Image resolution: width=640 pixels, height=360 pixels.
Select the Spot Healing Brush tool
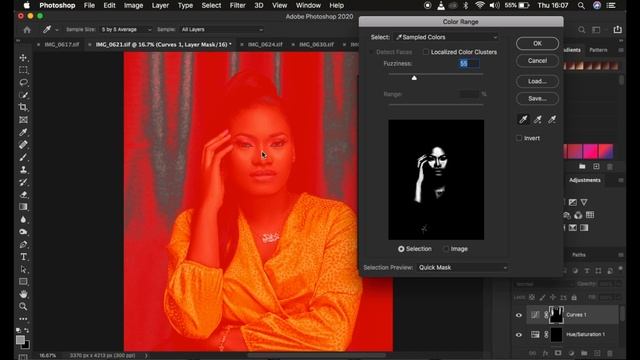tap(23, 144)
